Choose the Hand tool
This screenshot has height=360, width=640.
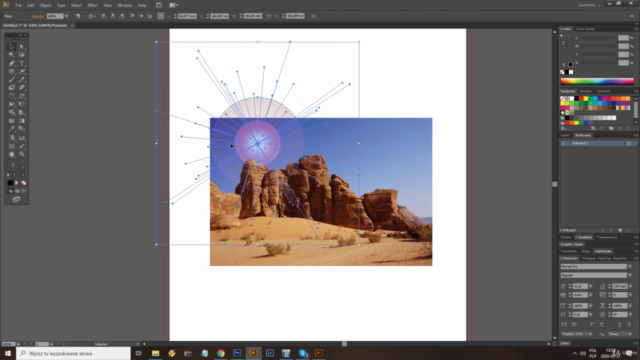pos(11,154)
